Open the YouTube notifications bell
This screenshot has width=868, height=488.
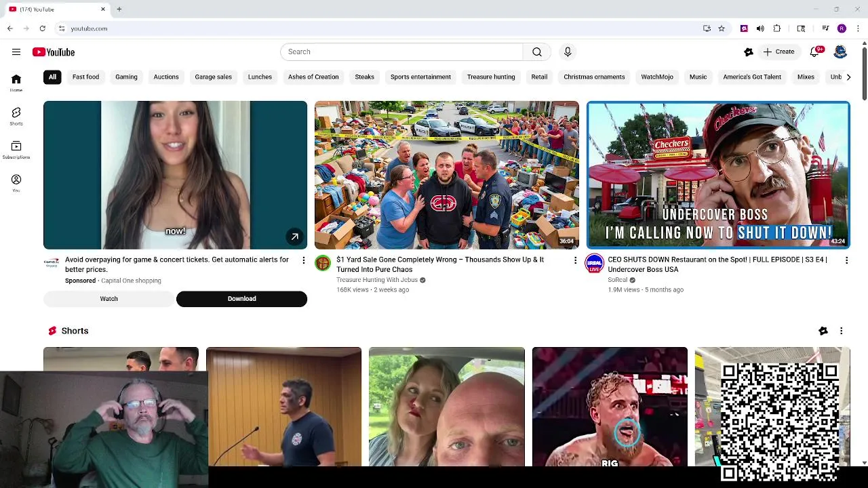pyautogui.click(x=815, y=52)
